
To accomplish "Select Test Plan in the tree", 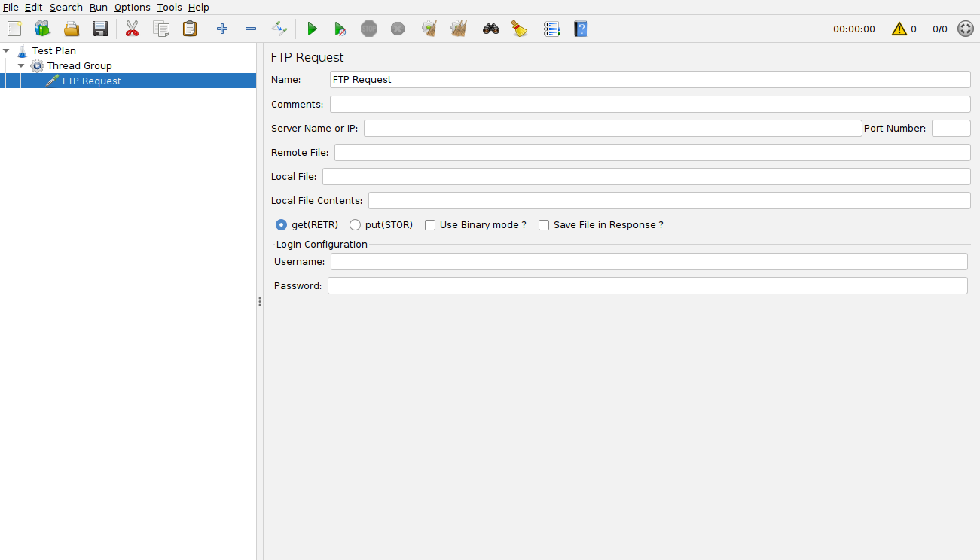I will 54,50.
